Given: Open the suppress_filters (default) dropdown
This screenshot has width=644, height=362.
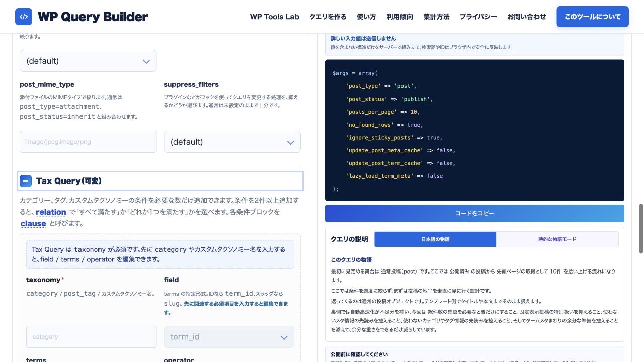Looking at the screenshot, I should click(232, 142).
